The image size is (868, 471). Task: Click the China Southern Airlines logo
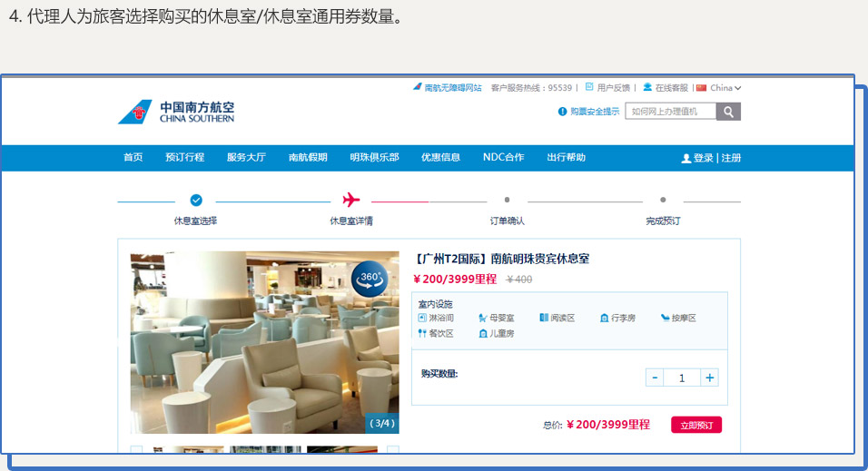(176, 113)
